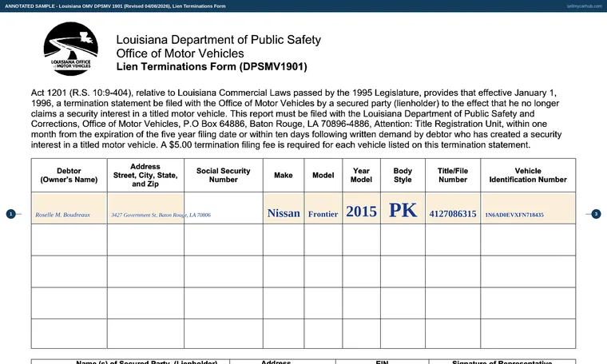This screenshot has width=607, height=364.
Task: Click the paragraph beginning "Act 1201 (R.S. 10:9-404)"
Action: 296,119
